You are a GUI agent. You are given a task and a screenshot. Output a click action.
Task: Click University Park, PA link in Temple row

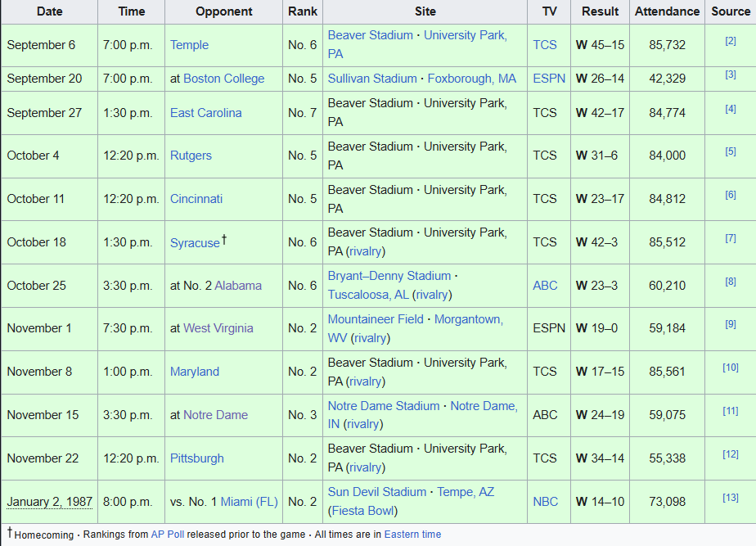466,35
